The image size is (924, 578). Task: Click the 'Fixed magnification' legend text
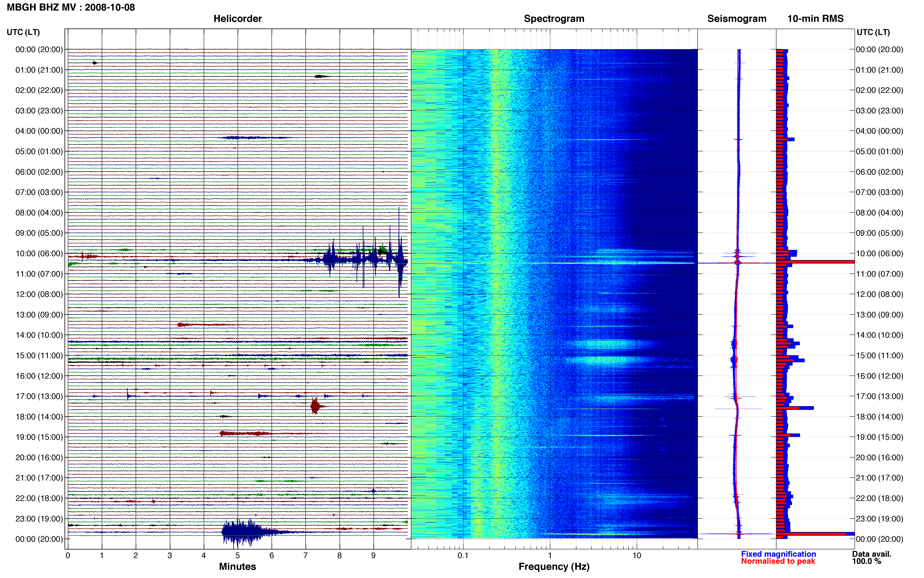point(778,554)
